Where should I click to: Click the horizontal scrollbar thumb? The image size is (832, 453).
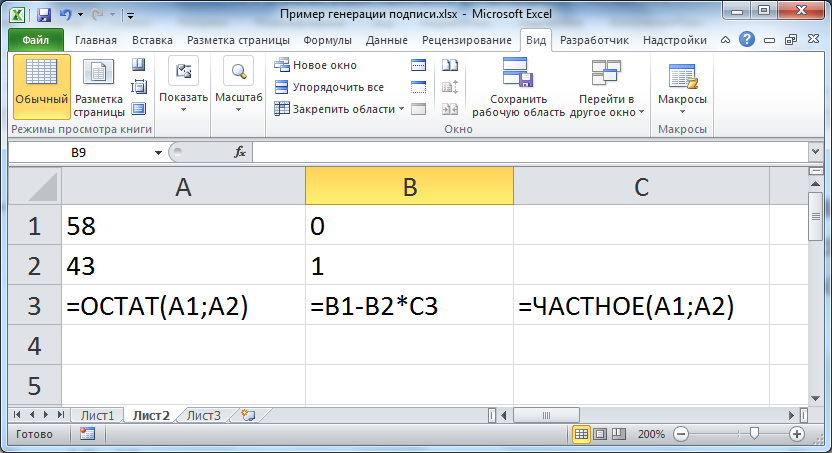click(546, 415)
